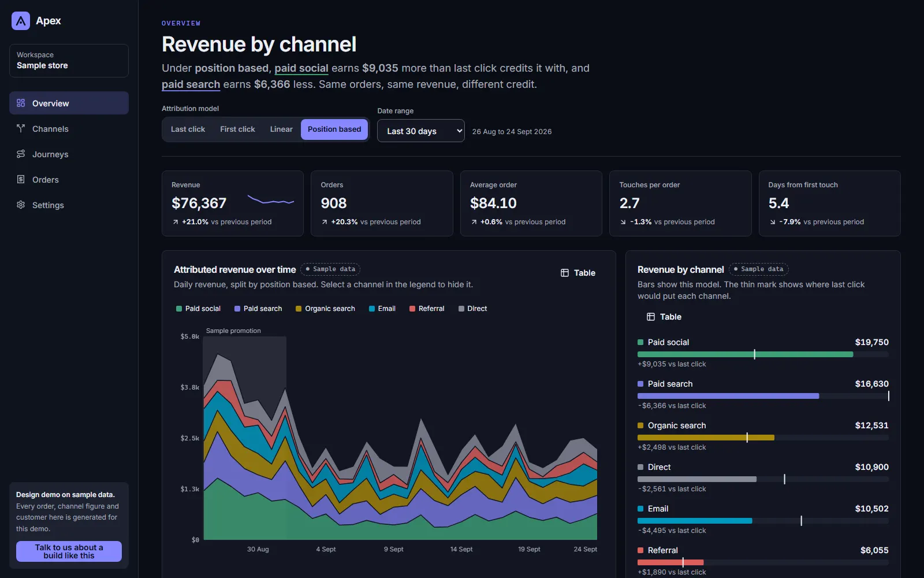This screenshot has width=924, height=578.
Task: Toggle Referral legend item in chart
Action: pyautogui.click(x=427, y=309)
